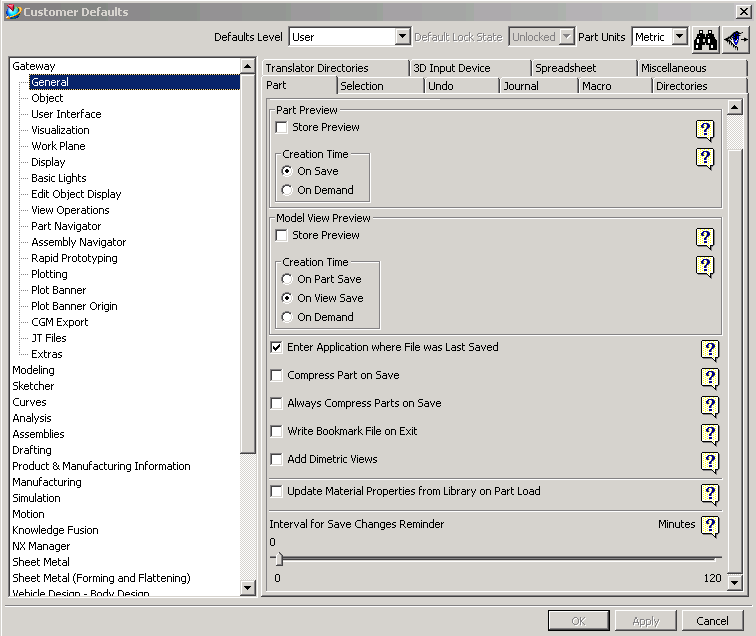Select Visualization in the tree
This screenshot has height=636, width=756.
click(60, 130)
